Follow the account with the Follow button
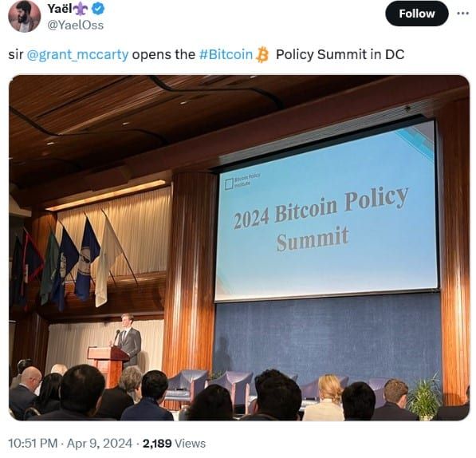This screenshot has width=476, height=458. click(x=416, y=14)
